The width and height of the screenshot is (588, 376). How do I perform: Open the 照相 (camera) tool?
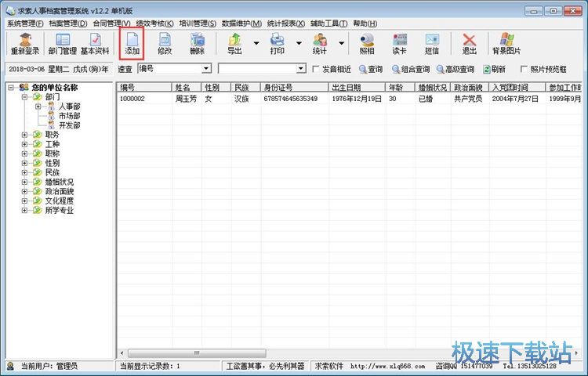click(367, 44)
